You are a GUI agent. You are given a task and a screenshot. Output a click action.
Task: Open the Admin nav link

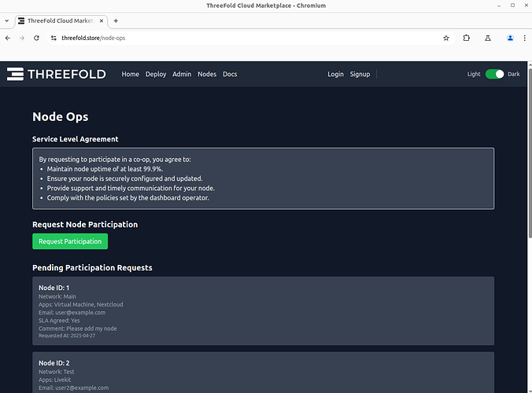coord(182,74)
